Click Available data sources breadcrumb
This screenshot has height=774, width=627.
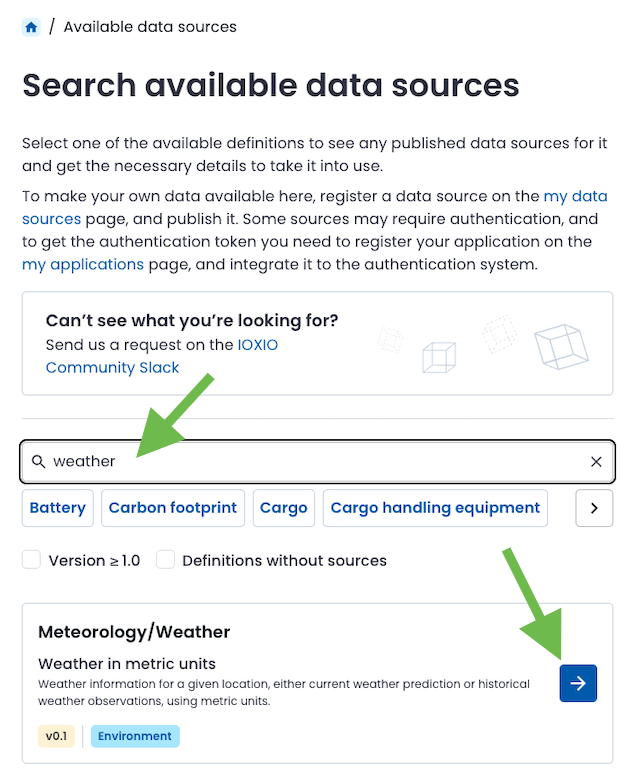pyautogui.click(x=150, y=27)
